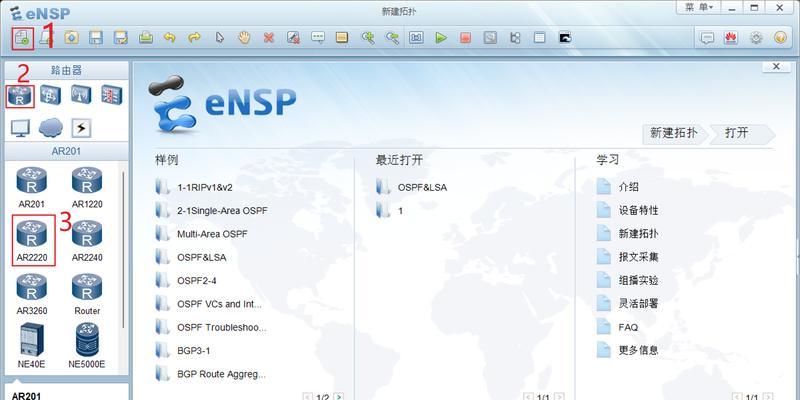
Task: Click the red X delete tool
Action: point(269,38)
